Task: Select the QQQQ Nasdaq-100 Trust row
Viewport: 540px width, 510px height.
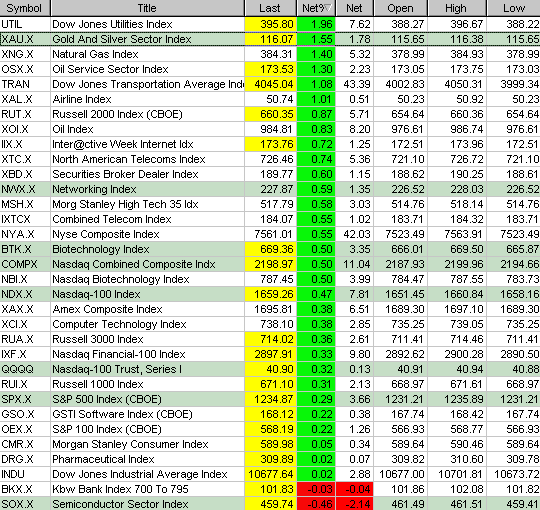Action: click(270, 369)
